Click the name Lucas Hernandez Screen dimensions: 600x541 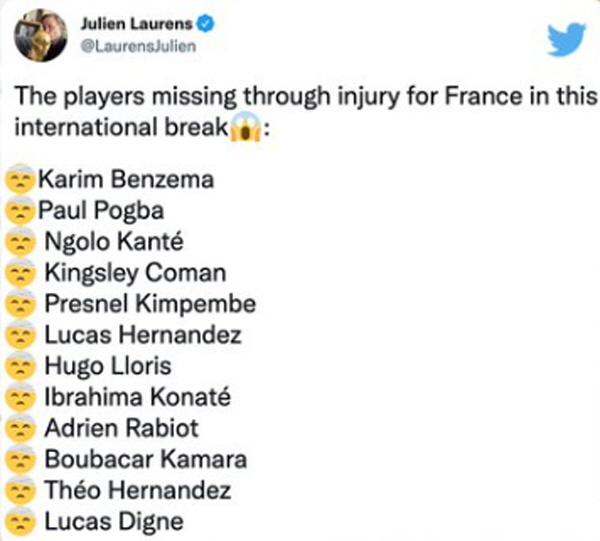click(143, 334)
